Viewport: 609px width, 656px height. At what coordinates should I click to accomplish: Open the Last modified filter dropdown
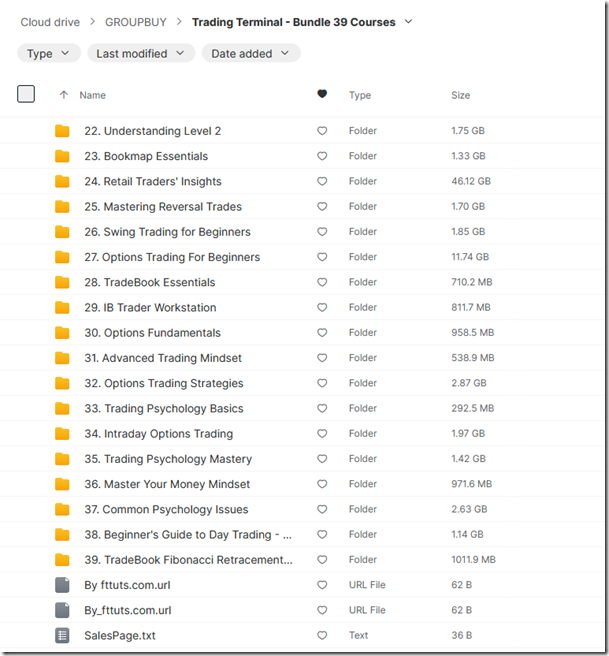click(141, 53)
